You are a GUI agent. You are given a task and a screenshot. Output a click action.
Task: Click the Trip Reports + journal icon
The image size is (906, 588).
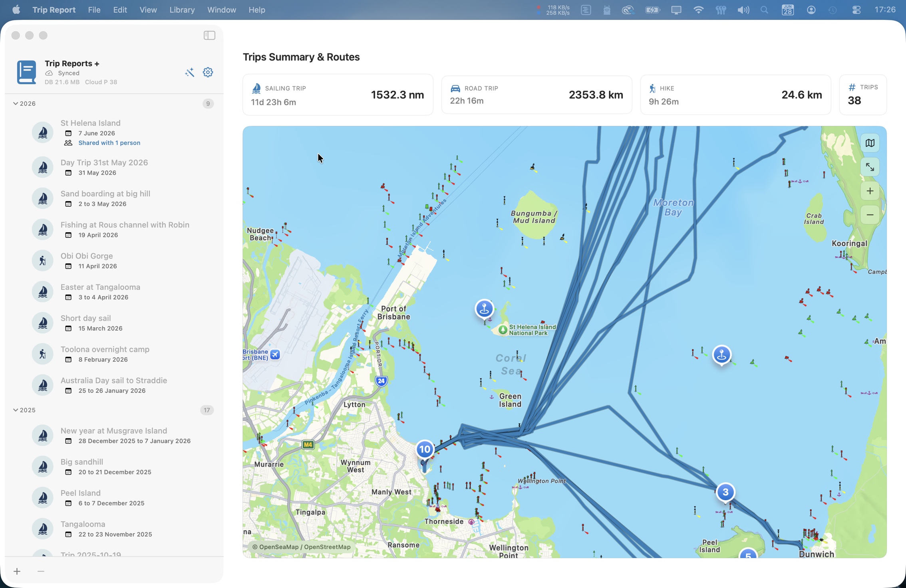pos(27,72)
